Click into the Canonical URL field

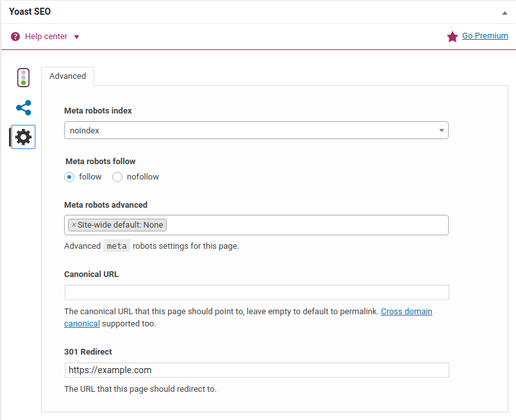(256, 292)
